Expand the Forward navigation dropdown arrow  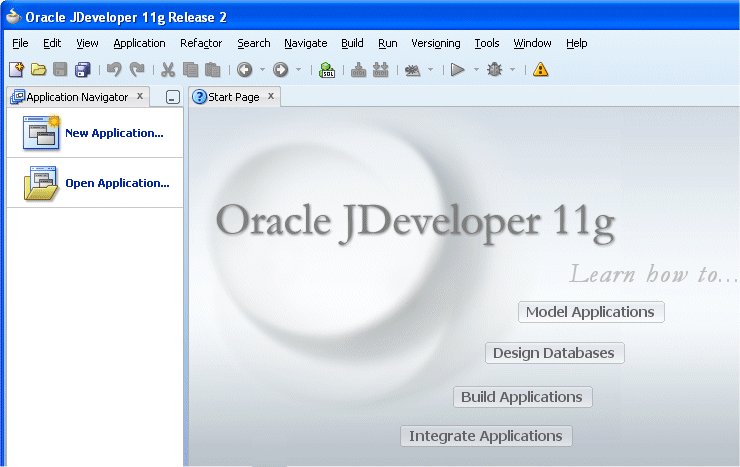[298, 70]
